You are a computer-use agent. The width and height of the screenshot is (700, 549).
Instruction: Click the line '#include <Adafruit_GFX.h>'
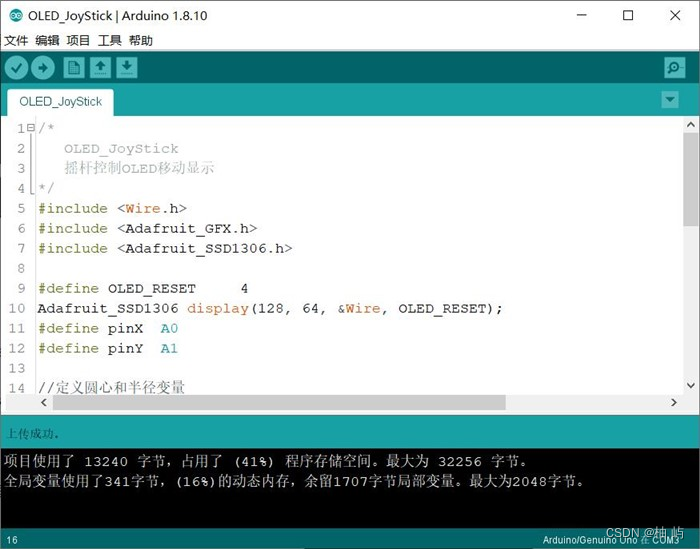(x=148, y=229)
